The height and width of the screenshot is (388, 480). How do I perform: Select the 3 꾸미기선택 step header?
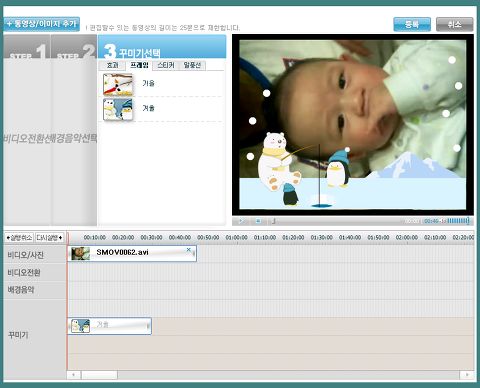(162, 47)
